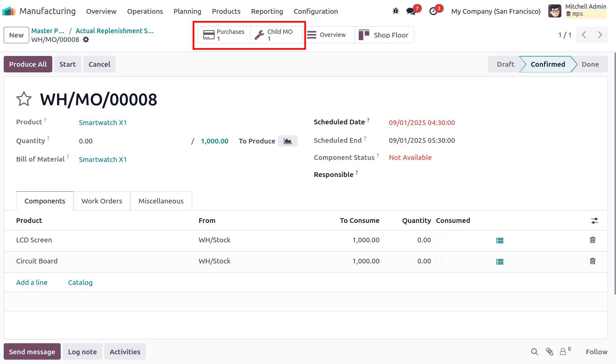Open the optional columns selector icon
The height and width of the screenshot is (364, 616).
click(x=595, y=221)
